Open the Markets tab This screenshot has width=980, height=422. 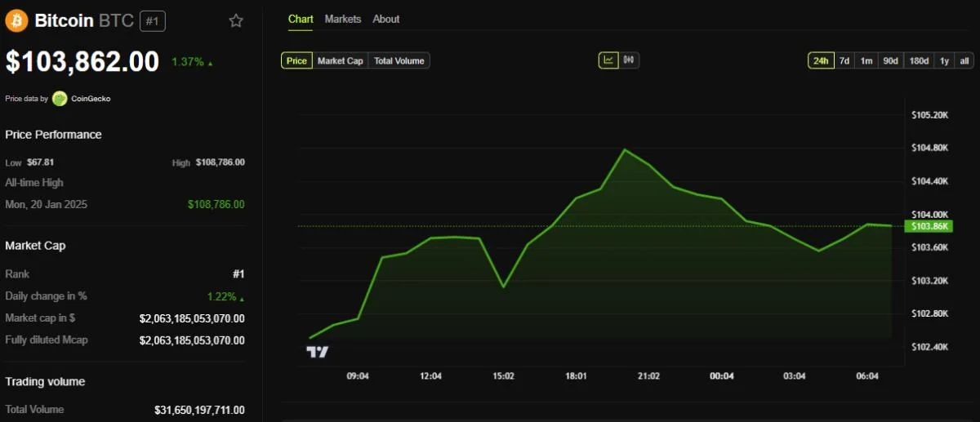[x=343, y=19]
